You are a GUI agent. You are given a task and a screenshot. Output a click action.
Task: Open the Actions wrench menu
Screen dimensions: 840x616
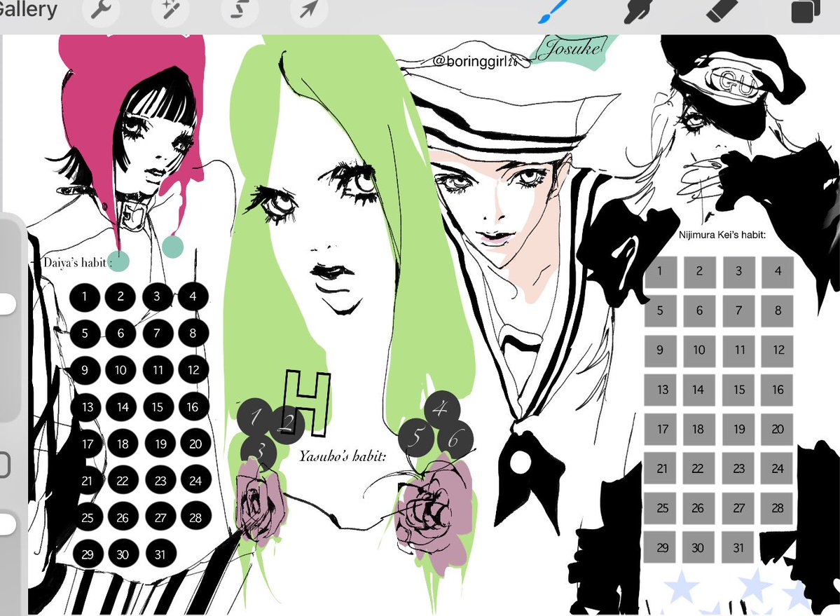point(101,9)
